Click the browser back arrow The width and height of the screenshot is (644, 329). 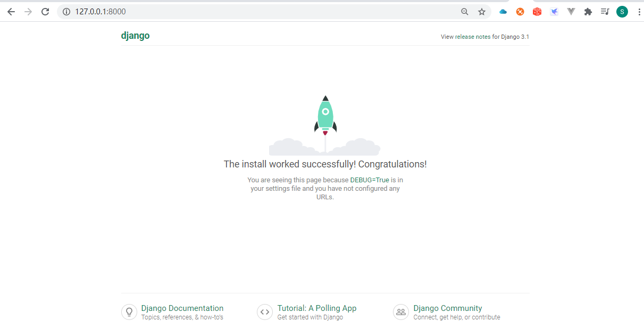coord(11,12)
